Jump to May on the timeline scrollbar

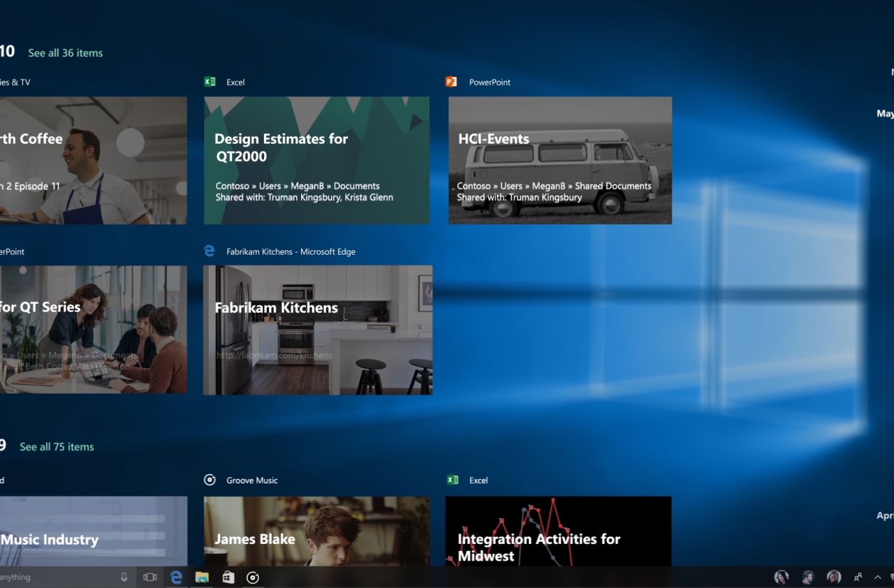(885, 113)
